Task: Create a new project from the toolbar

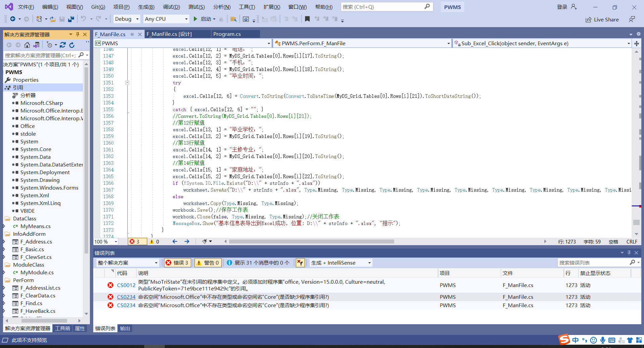Action: tap(39, 19)
